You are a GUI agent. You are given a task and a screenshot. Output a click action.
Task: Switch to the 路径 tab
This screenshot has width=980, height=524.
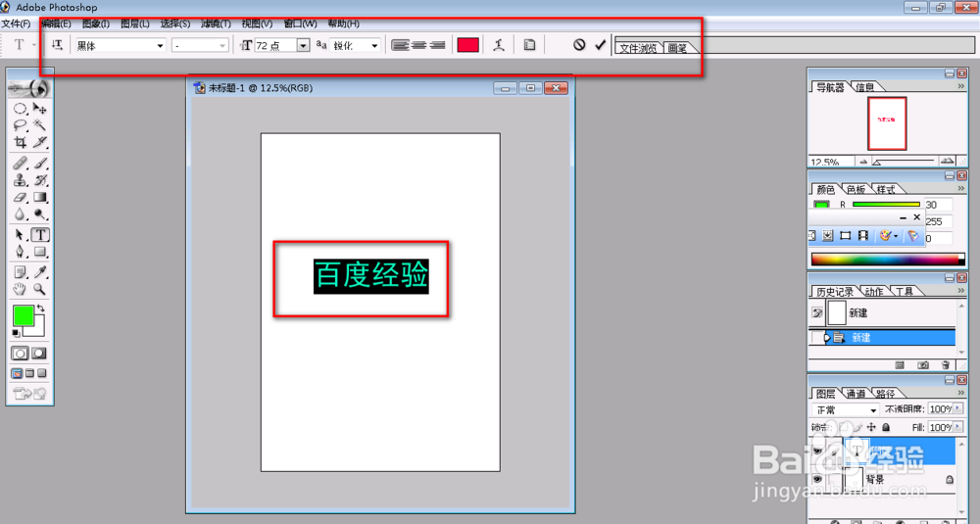click(885, 394)
